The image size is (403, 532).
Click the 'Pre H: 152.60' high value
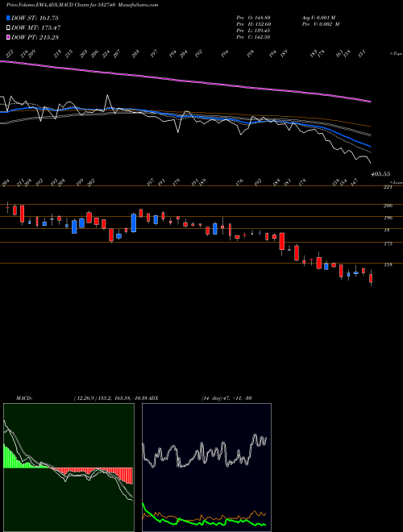pos(253,24)
